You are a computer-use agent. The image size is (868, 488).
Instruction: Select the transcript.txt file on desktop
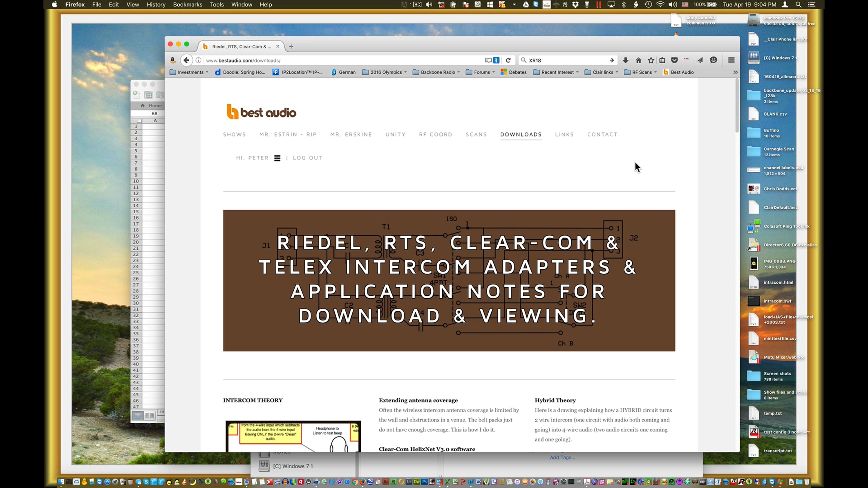pos(770,451)
